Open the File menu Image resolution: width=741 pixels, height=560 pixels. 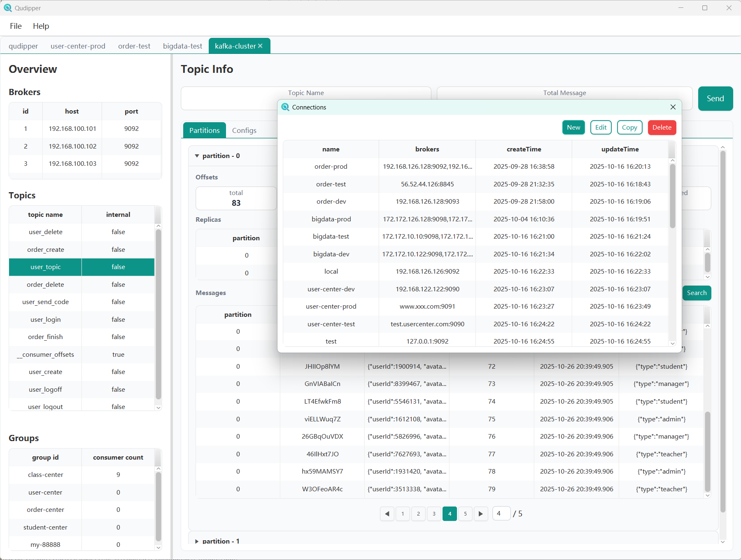tap(15, 26)
